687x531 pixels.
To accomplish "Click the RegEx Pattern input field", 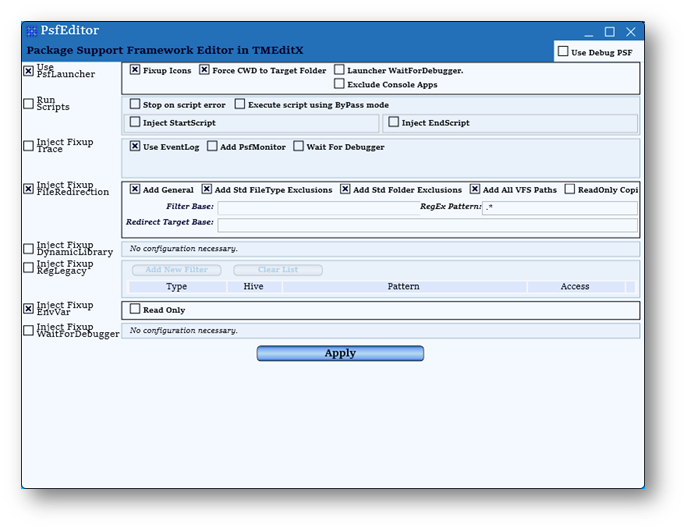I will coord(560,208).
